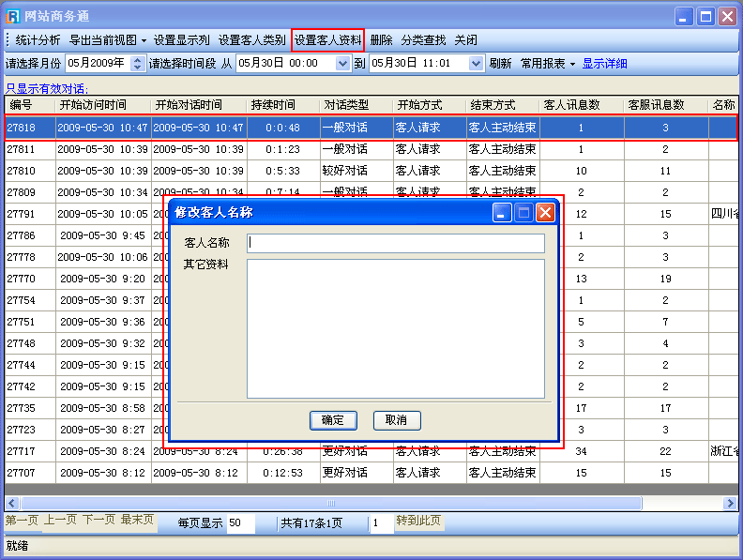Open 分类查找 in the toolbar

pos(423,40)
